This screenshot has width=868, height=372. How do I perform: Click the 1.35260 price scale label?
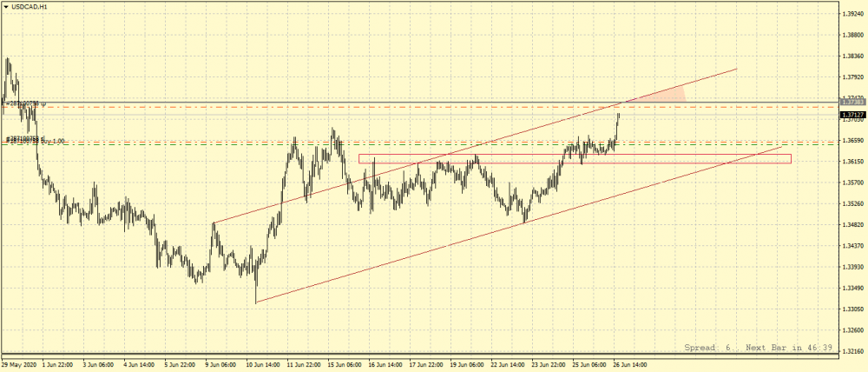[853, 203]
